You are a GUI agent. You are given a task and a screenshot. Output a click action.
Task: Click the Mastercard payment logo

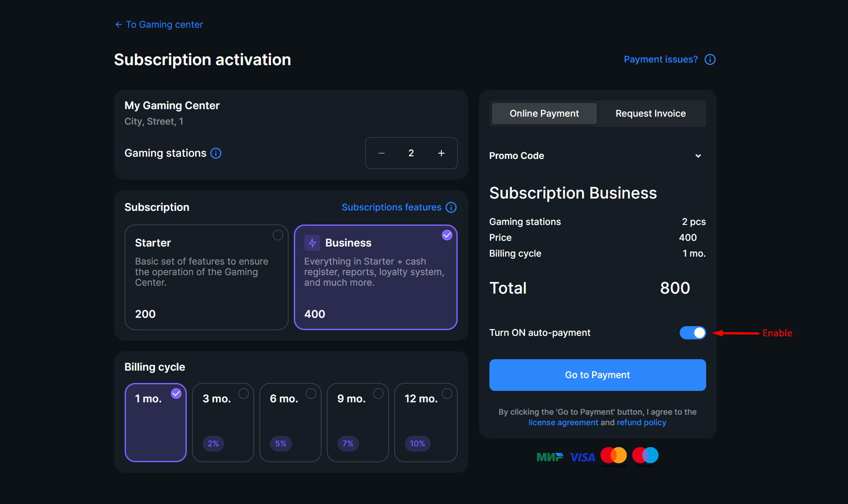(613, 456)
